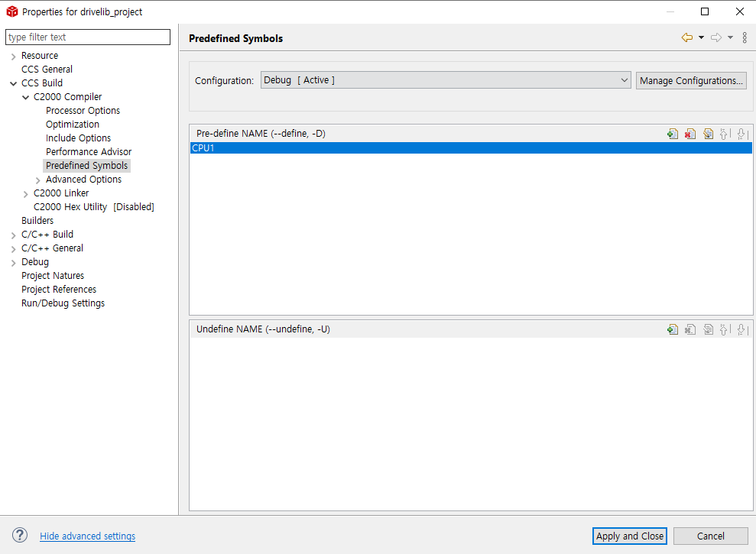Open the Configuration dropdown
This screenshot has height=554, width=756.
pos(625,79)
